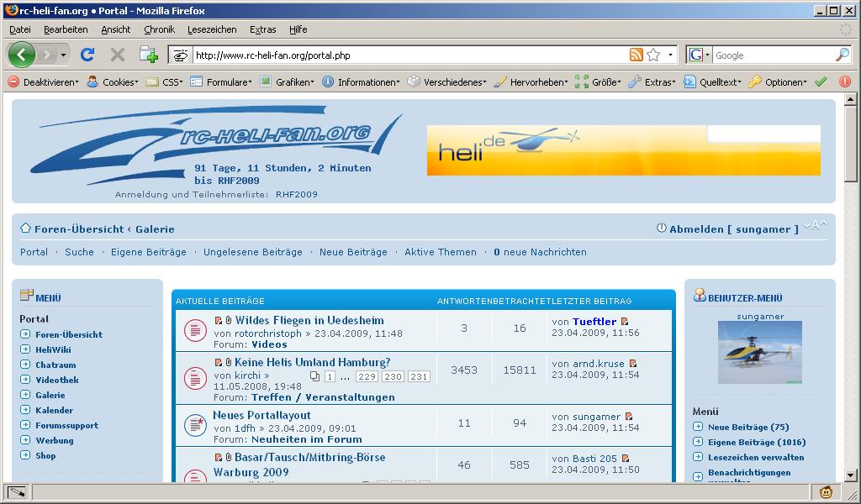Open the Aktive Themen link
The width and height of the screenshot is (861, 504).
tap(441, 252)
